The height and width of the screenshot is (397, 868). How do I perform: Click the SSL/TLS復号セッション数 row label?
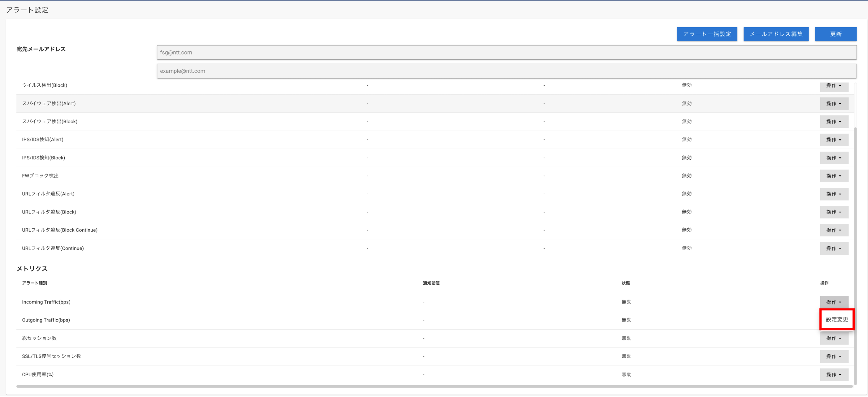tap(52, 356)
